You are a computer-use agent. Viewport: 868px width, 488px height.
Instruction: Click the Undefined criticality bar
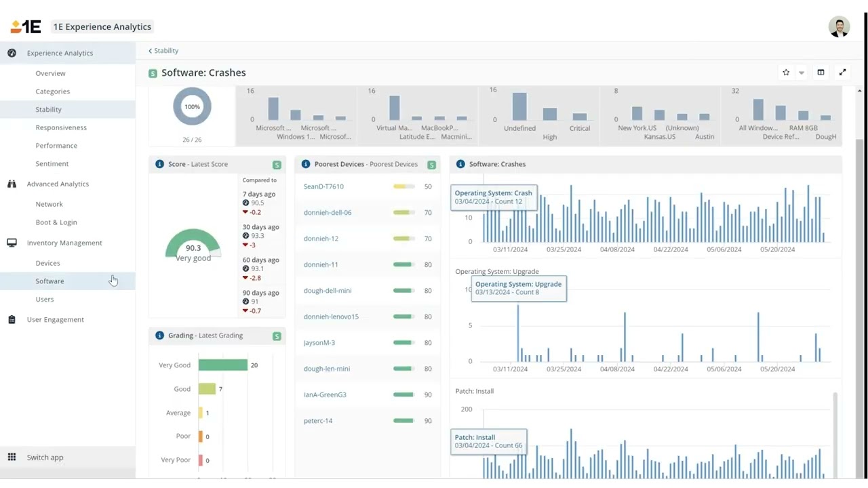[519, 106]
